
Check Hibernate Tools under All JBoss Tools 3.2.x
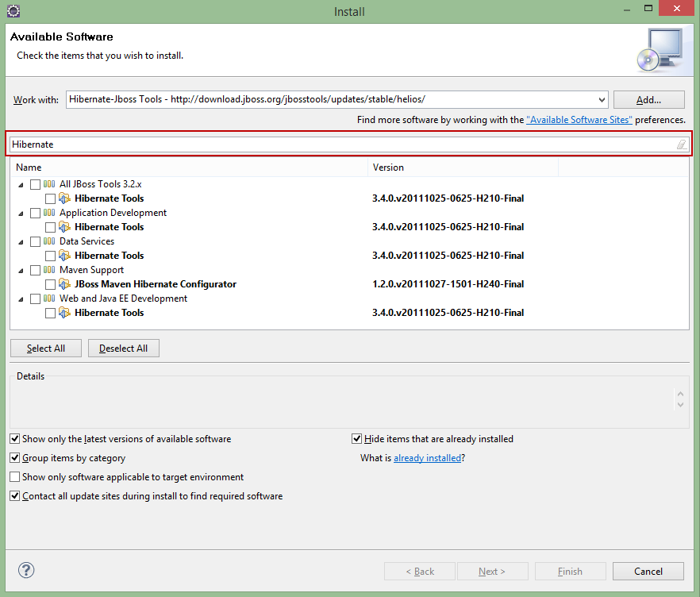point(51,198)
